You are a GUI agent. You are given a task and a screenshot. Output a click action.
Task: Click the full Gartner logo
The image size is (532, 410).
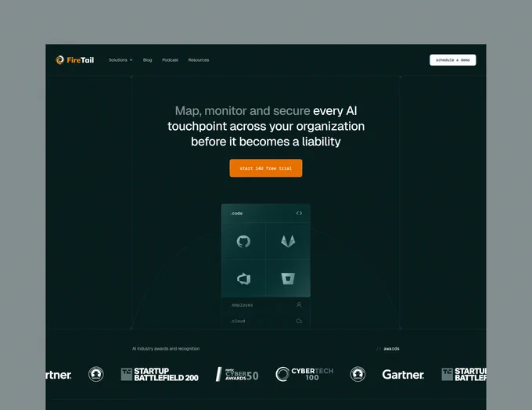point(403,375)
